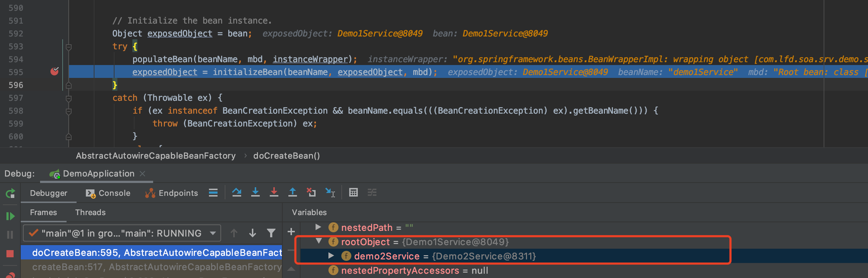Stop debugging with the red square
This screenshot has width=868, height=278.
point(10,254)
